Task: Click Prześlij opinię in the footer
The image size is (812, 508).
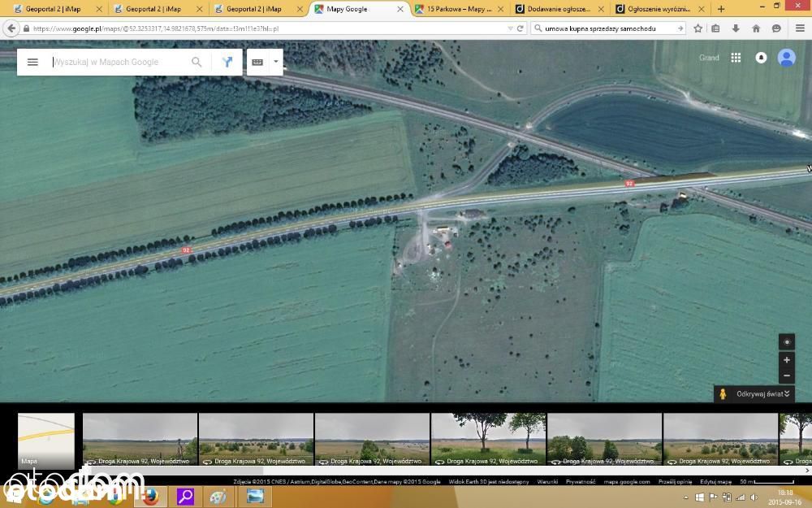Action: pos(676,481)
